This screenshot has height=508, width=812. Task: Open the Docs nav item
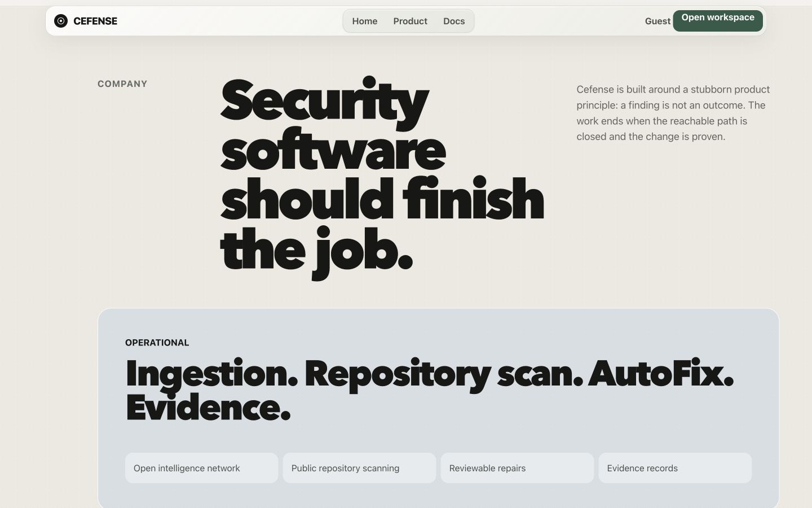point(454,21)
